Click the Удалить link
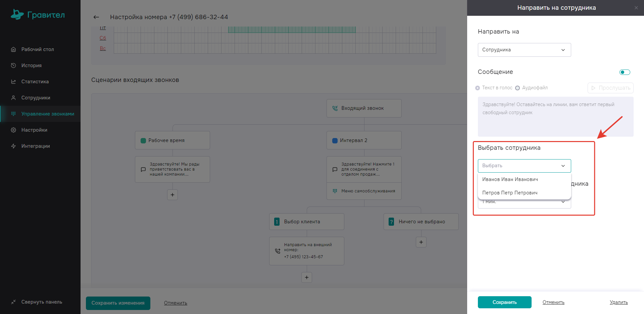644x314 pixels. pyautogui.click(x=618, y=302)
